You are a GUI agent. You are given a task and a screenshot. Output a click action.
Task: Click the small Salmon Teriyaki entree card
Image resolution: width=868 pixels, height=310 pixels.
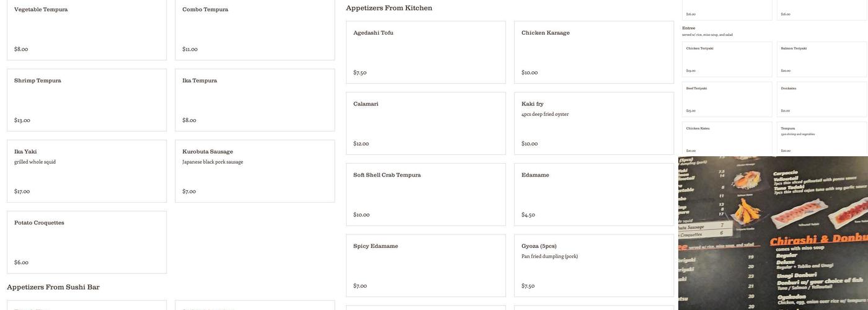point(822,60)
